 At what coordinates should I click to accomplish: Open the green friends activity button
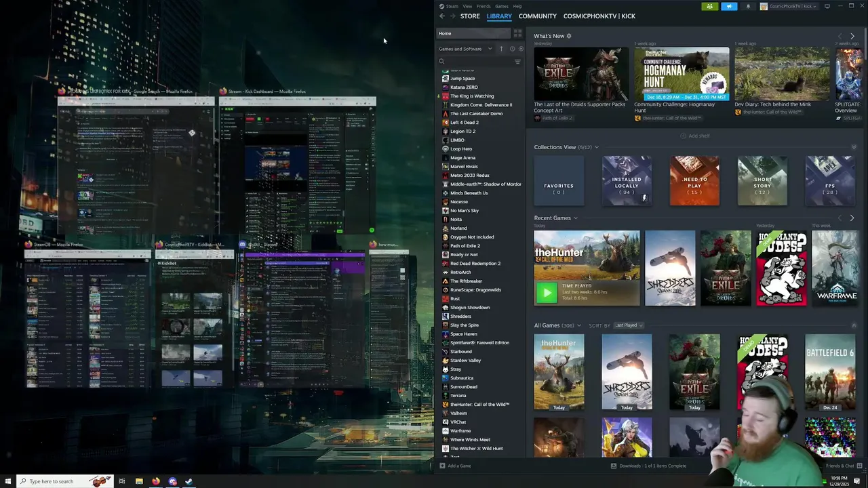point(709,6)
